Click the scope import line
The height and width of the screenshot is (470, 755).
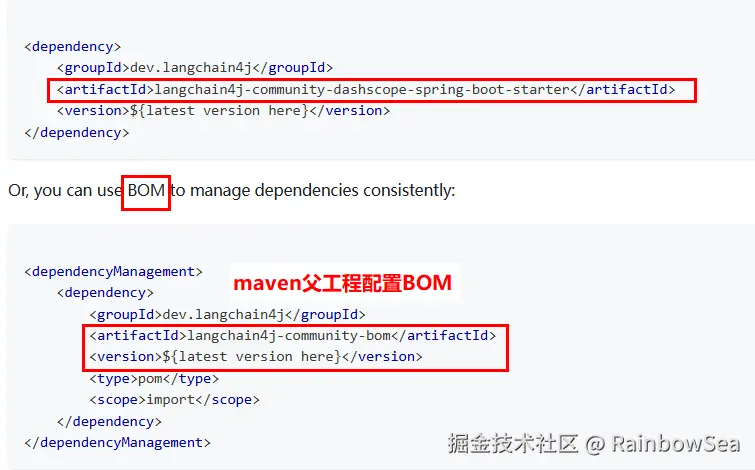click(174, 400)
